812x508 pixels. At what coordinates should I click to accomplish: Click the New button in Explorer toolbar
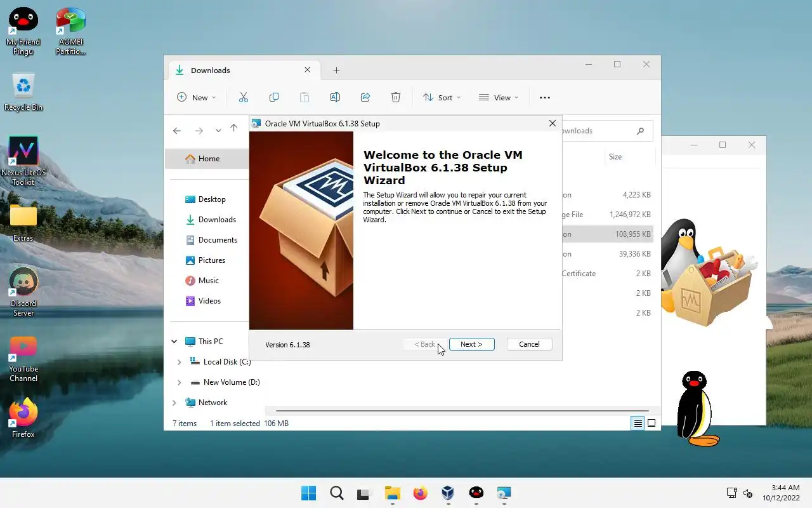196,97
